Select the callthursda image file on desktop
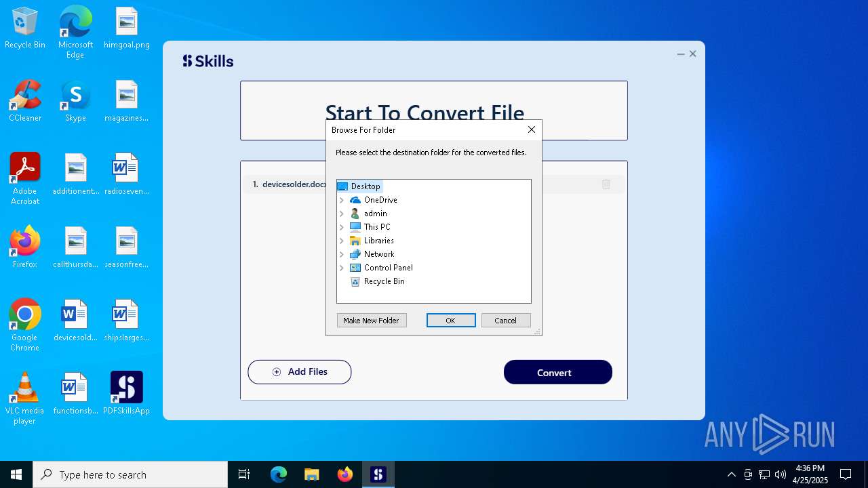868x488 pixels. 75,248
